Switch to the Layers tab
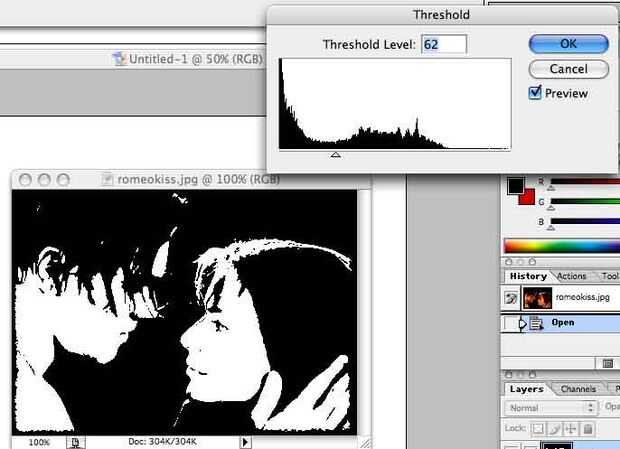 526,389
